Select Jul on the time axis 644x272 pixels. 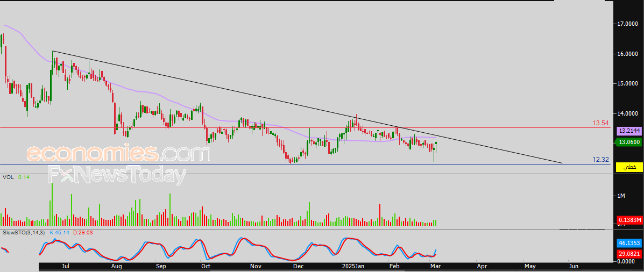tap(65, 267)
